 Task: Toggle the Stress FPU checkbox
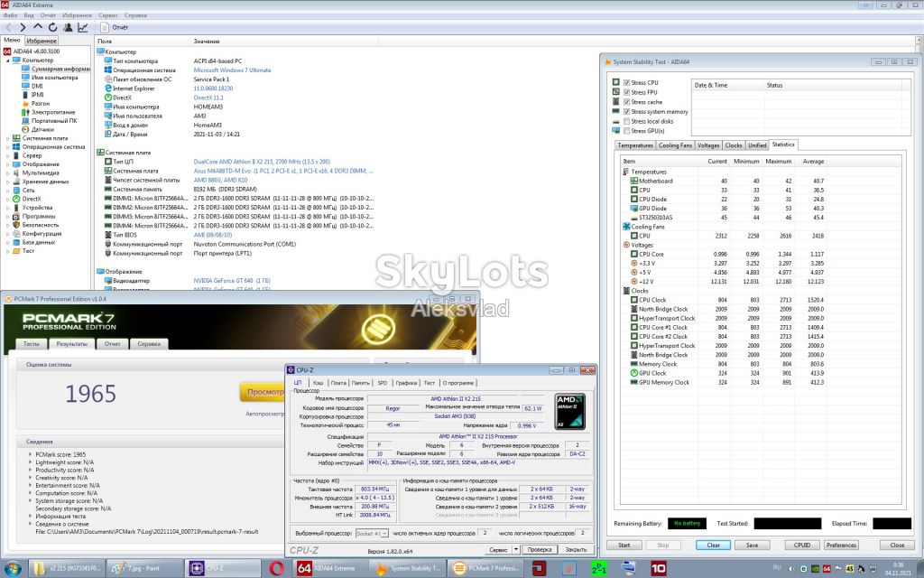pos(626,92)
